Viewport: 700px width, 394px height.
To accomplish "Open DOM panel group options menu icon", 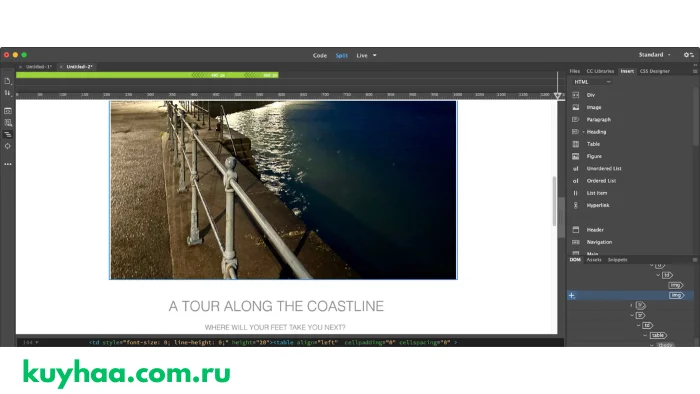I will (x=695, y=260).
